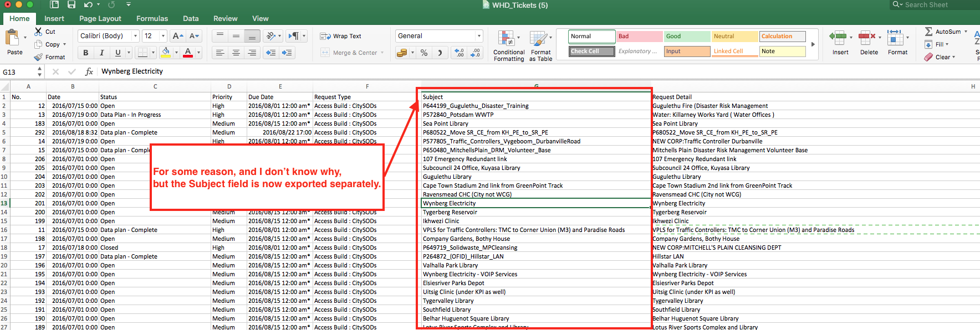
Task: Open the workbook template icon in title bar
Action: [54, 5]
